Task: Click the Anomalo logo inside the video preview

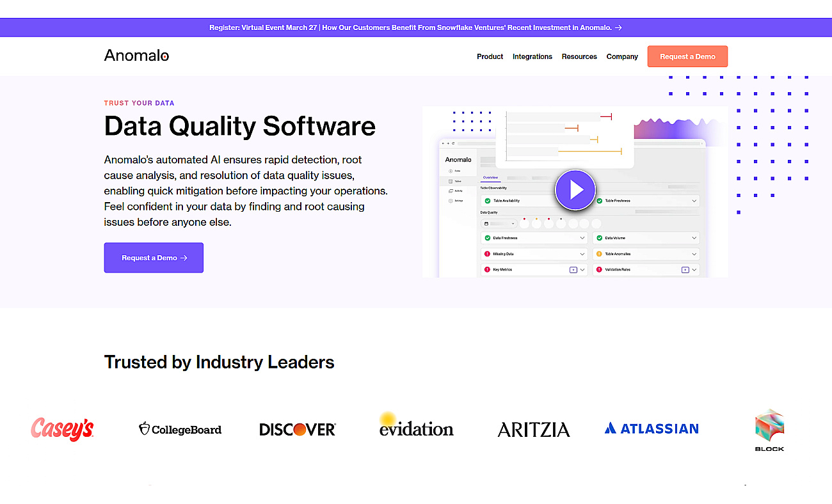Action: (x=458, y=160)
